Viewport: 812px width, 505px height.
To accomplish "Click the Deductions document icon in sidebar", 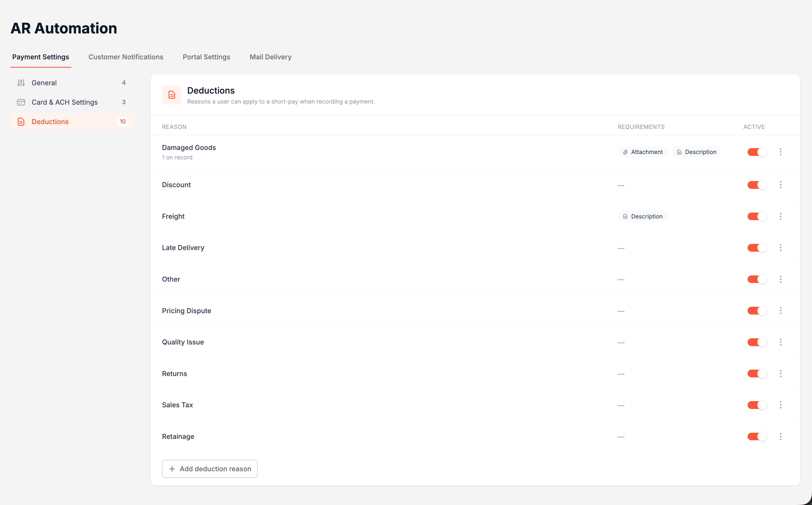I will tap(21, 122).
